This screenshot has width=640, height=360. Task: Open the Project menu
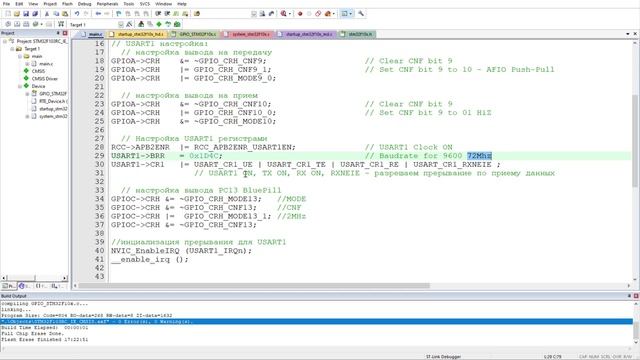(x=50, y=4)
